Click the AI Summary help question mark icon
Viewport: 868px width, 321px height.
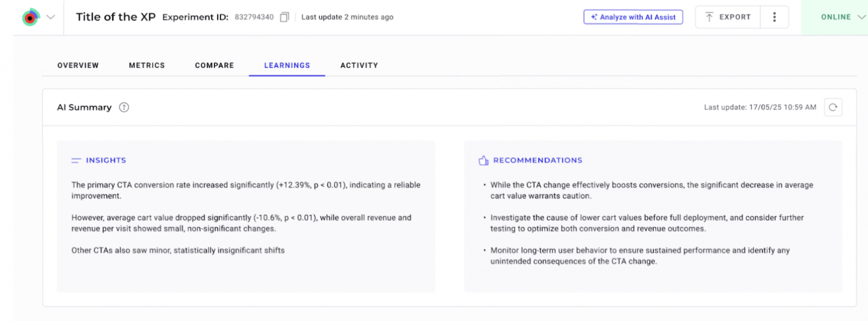point(124,107)
